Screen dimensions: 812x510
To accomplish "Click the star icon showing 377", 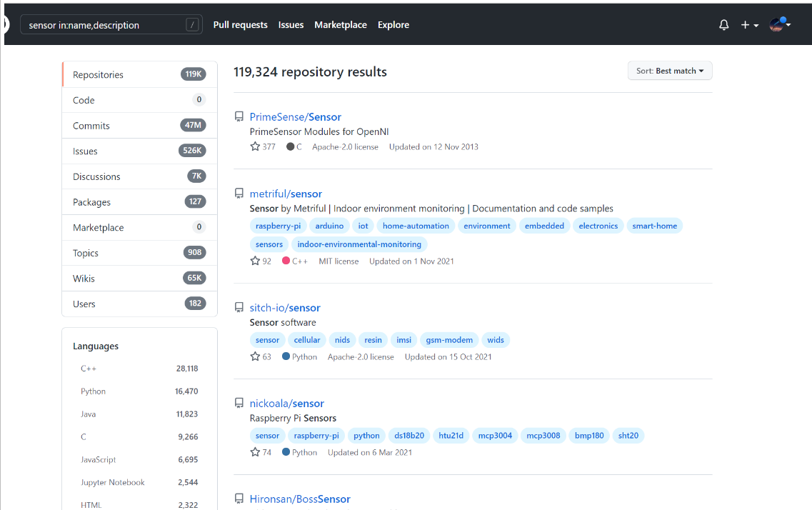I will point(255,146).
